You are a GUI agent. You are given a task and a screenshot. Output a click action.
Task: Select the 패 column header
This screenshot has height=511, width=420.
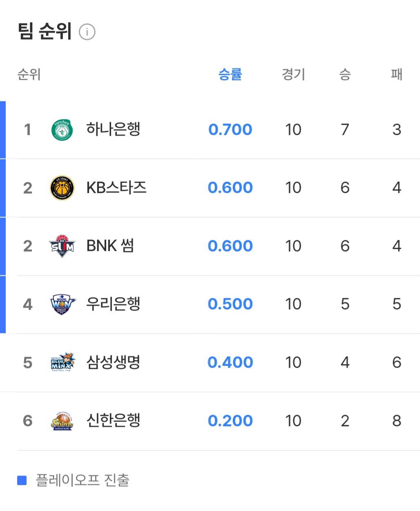pos(396,74)
